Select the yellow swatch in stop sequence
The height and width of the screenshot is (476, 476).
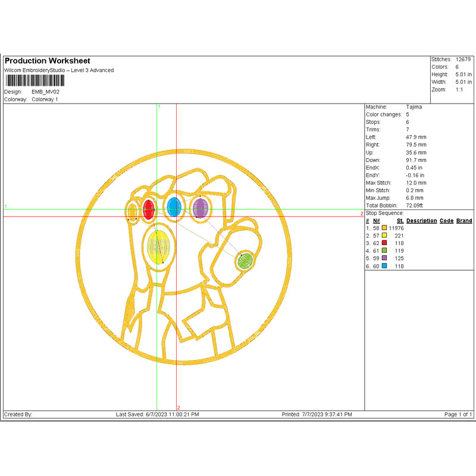pos(384,236)
